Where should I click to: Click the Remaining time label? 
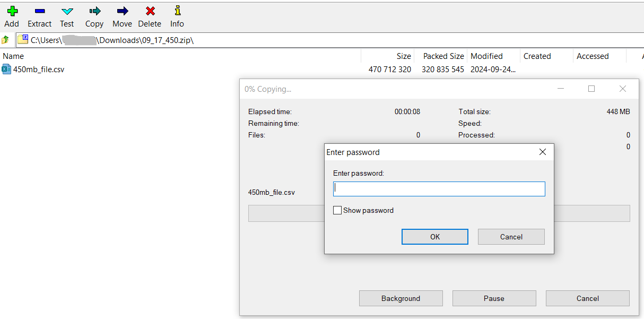[x=274, y=123]
